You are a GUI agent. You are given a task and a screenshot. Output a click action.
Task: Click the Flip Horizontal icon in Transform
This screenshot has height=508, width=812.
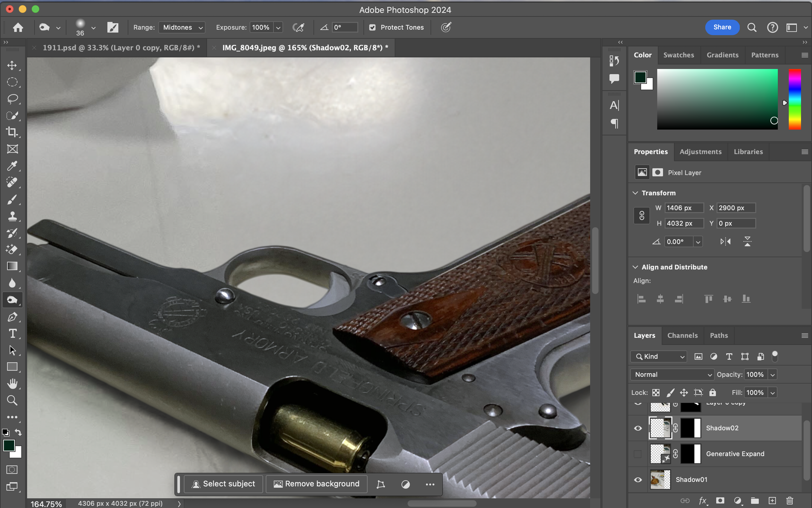725,241
